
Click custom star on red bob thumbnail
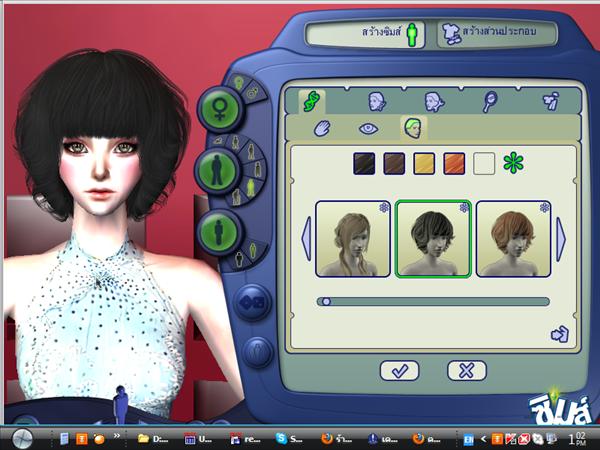click(545, 207)
